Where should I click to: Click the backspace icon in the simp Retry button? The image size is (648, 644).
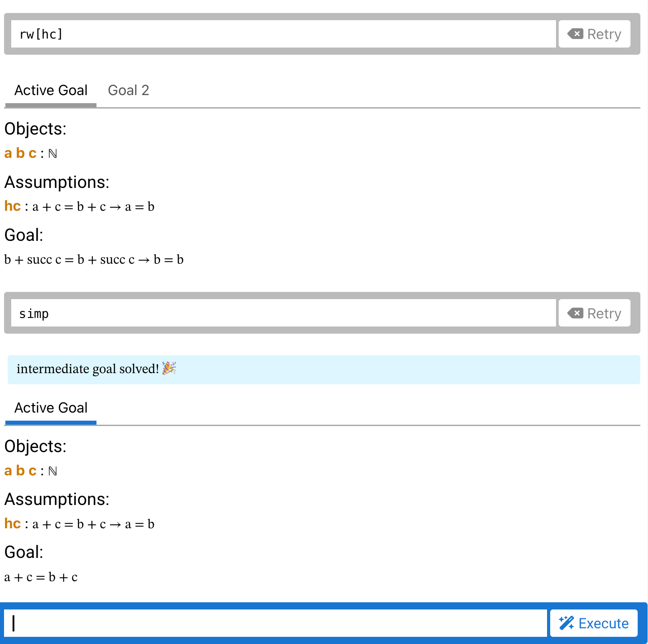[575, 313]
